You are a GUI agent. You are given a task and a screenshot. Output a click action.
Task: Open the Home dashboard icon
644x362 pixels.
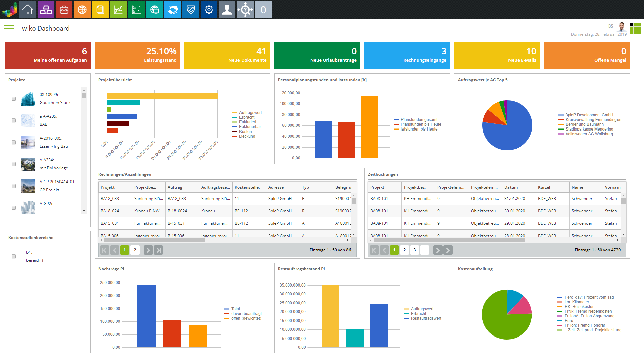tap(28, 10)
